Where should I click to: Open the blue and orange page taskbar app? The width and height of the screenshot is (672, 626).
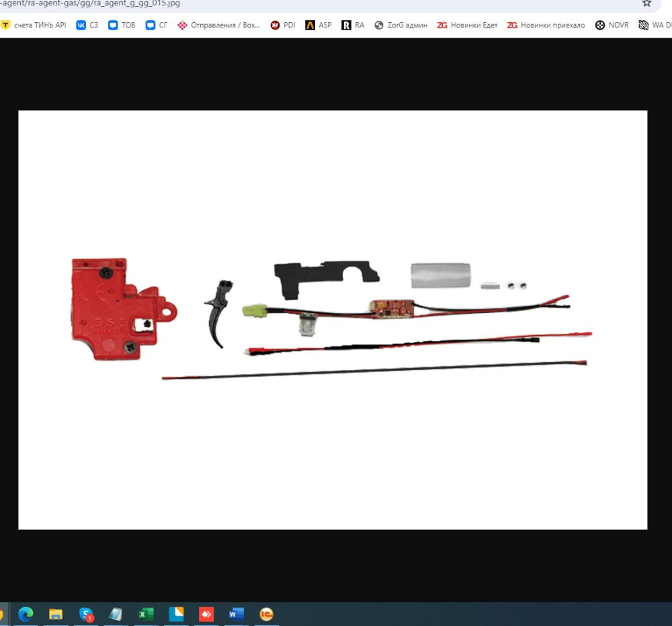(176, 614)
